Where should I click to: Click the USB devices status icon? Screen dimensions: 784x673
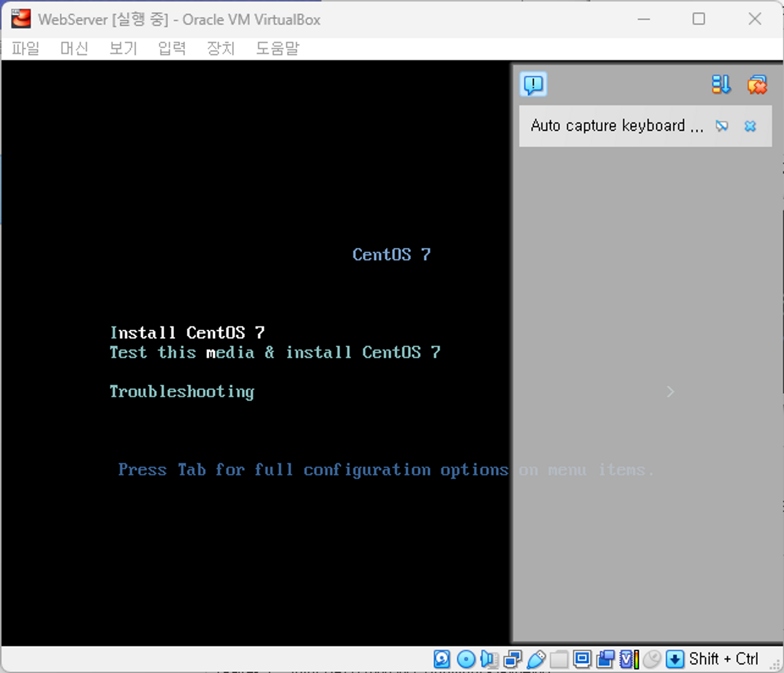536,659
